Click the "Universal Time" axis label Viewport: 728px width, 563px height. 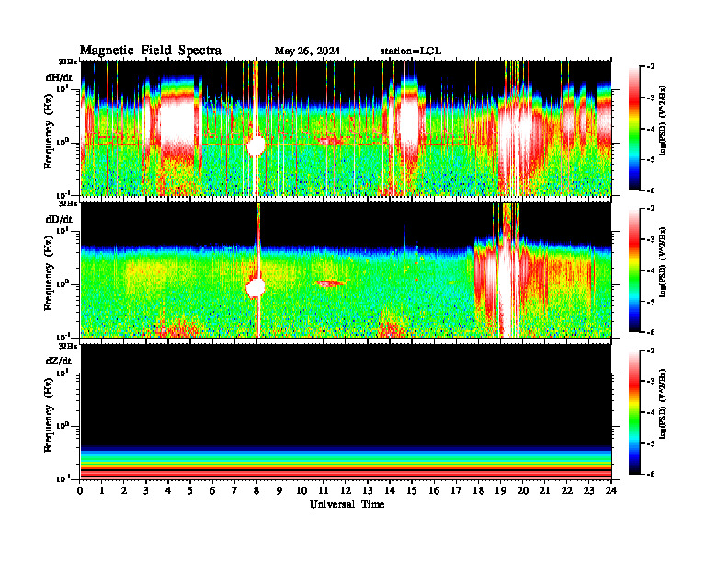347,504
